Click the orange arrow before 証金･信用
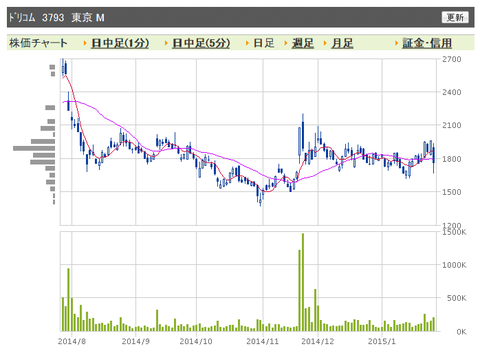The height and width of the screenshot is (362, 480). coord(396,43)
